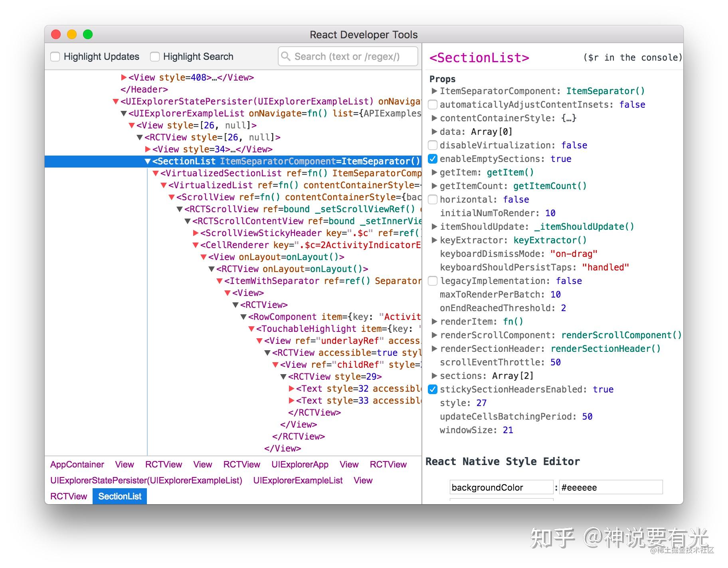The image size is (728, 568).
Task: Check the horizontal prop checkbox
Action: 432,199
